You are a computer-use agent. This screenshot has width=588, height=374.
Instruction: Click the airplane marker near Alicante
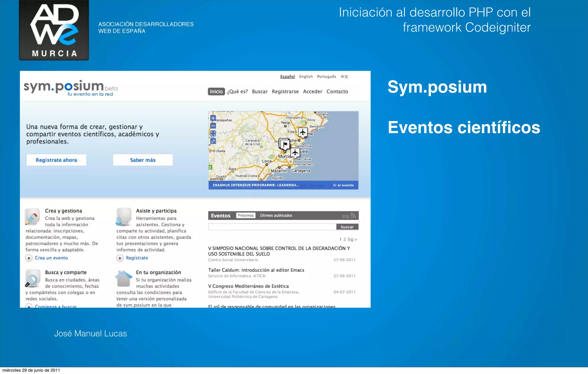303,132
